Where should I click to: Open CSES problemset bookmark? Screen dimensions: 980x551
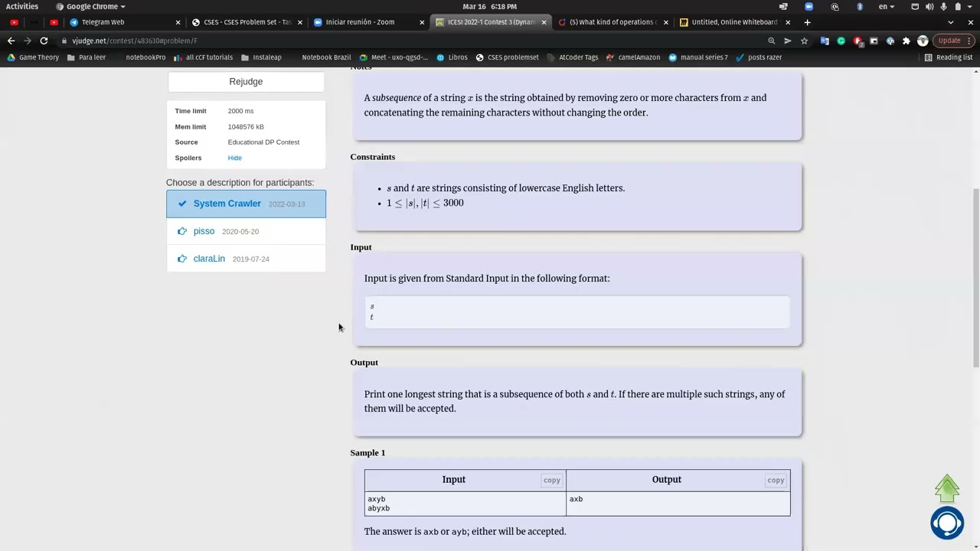pyautogui.click(x=508, y=57)
